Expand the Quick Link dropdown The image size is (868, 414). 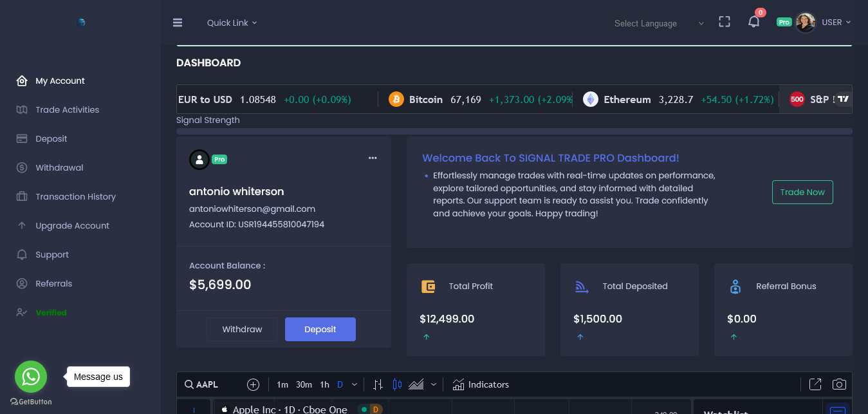pyautogui.click(x=232, y=23)
